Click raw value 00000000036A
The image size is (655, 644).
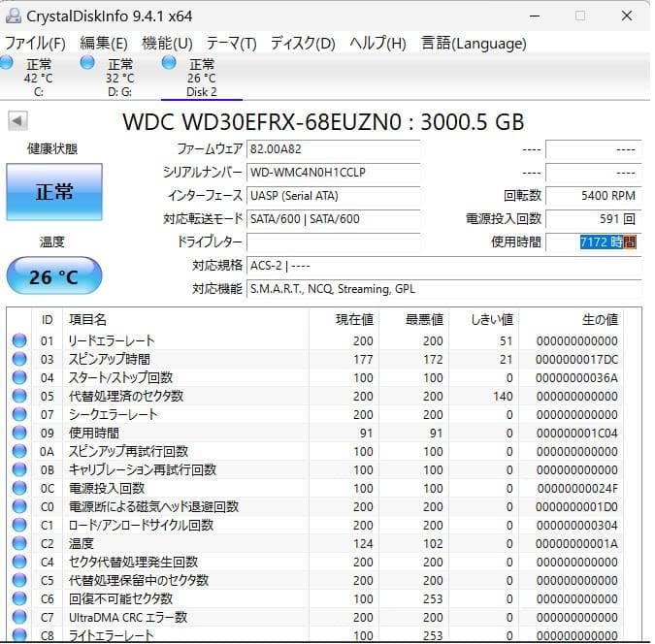click(576, 378)
